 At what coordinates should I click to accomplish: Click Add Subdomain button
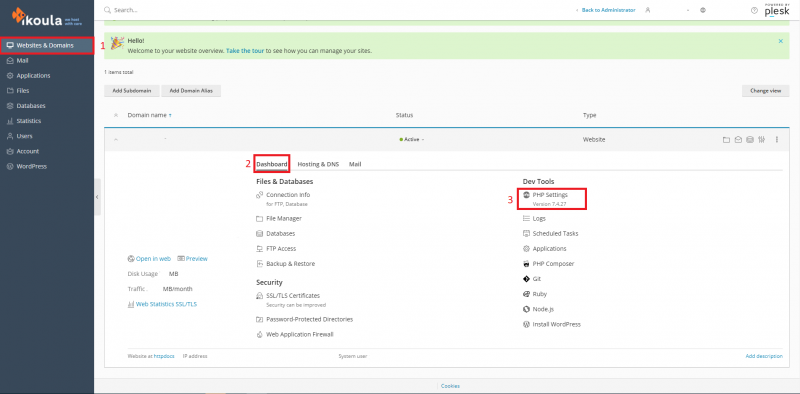click(x=132, y=91)
